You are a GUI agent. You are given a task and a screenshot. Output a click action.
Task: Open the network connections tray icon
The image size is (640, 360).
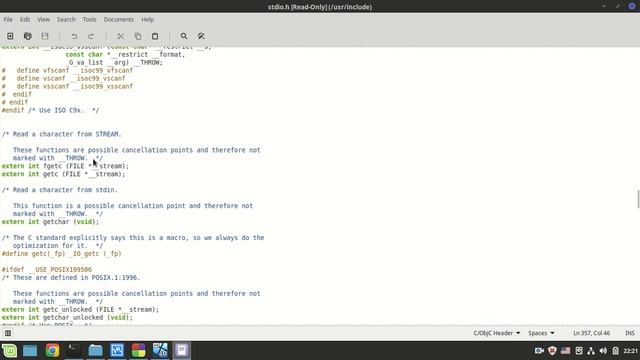click(591, 351)
